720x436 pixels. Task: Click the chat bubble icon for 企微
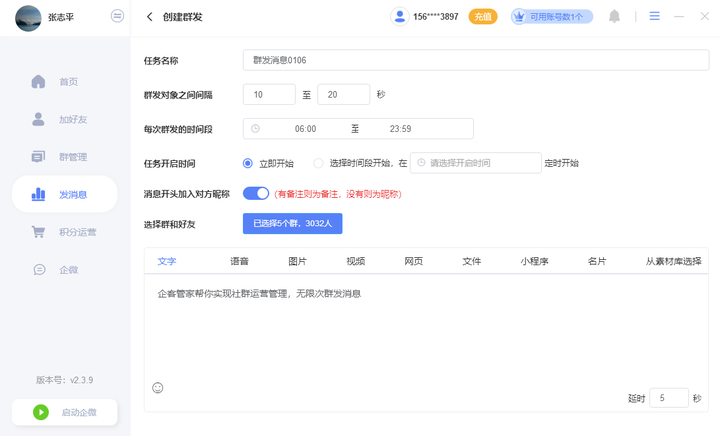tap(39, 269)
